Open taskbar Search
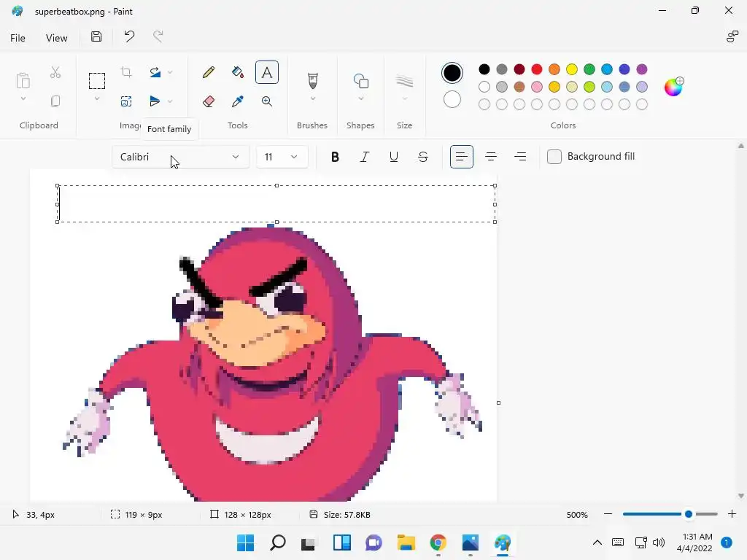This screenshot has height=560, width=747. [x=278, y=542]
